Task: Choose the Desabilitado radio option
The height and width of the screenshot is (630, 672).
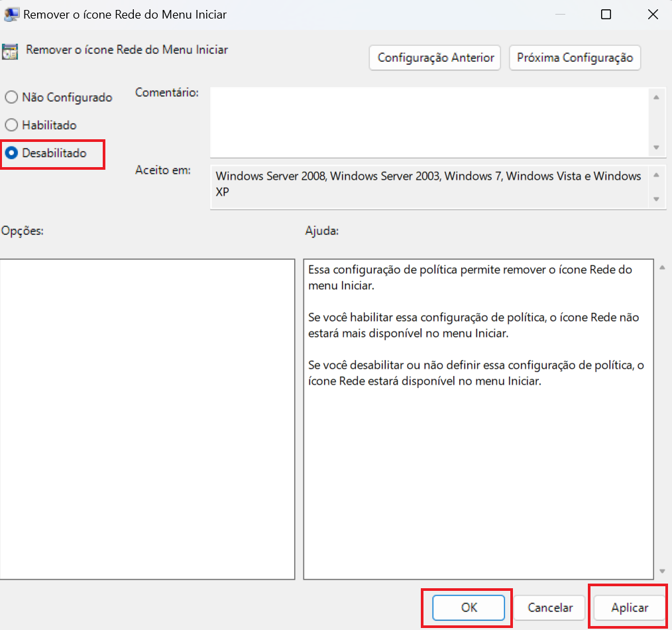Action: [x=46, y=153]
